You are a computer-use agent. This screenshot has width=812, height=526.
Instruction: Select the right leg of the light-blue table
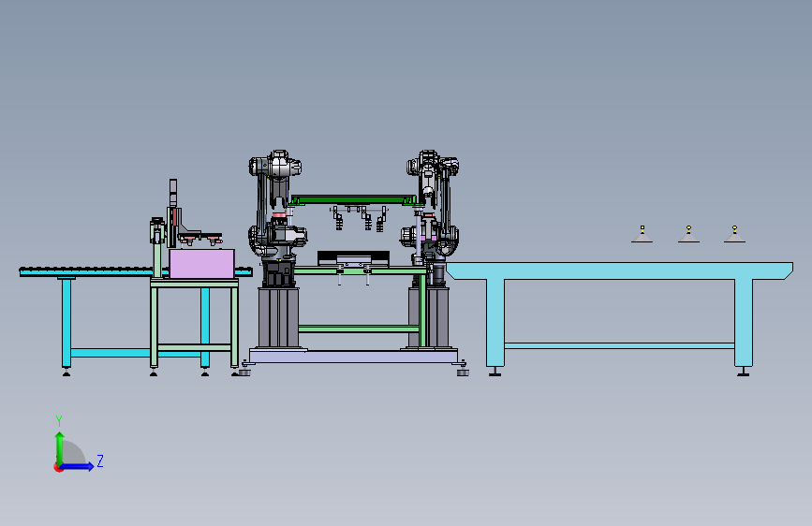pos(744,323)
